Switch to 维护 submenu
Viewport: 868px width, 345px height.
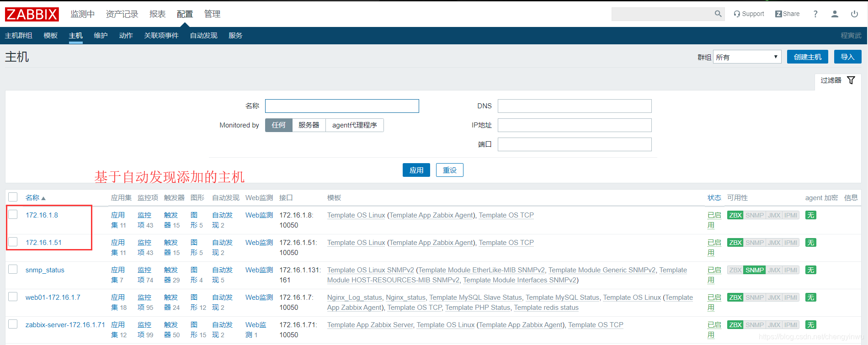pyautogui.click(x=101, y=36)
